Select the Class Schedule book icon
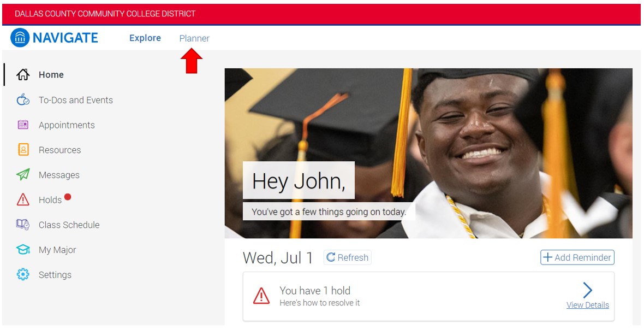 coord(23,225)
